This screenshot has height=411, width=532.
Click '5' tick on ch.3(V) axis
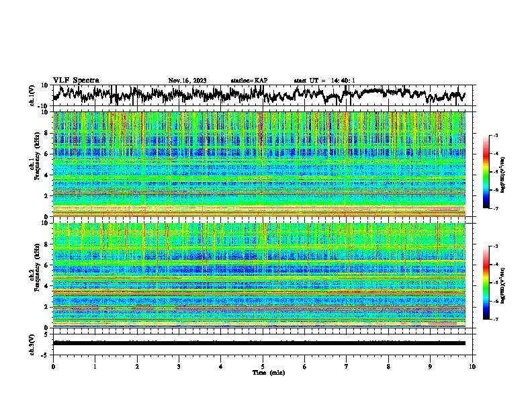pos(47,334)
